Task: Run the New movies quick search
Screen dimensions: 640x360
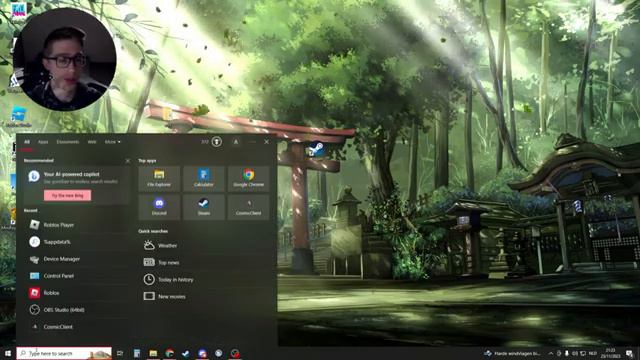Action: click(x=204, y=296)
